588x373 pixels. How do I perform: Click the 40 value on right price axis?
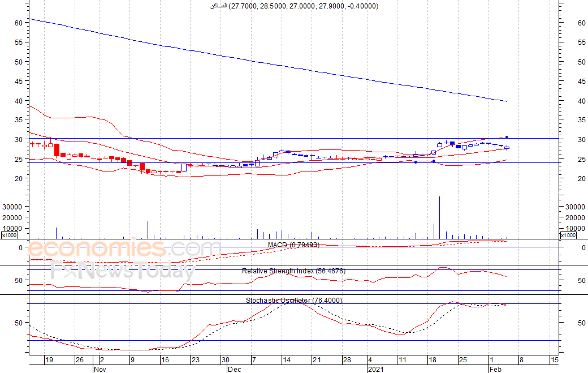click(582, 101)
